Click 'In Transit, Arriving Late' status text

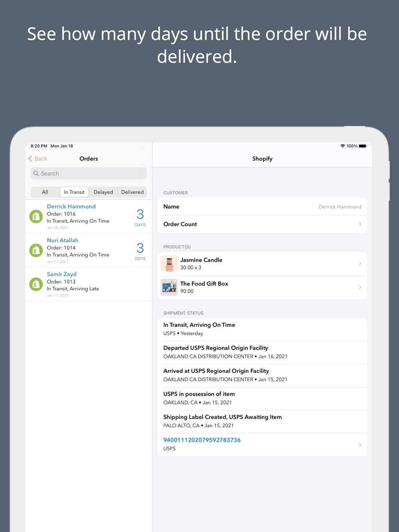tap(73, 289)
